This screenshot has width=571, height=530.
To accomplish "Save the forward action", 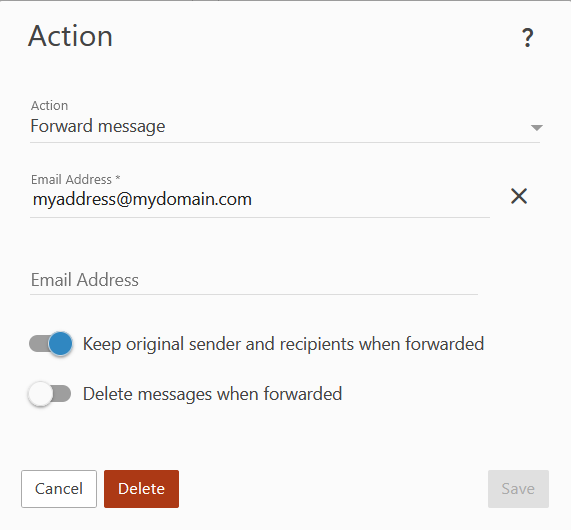I will coord(518,489).
